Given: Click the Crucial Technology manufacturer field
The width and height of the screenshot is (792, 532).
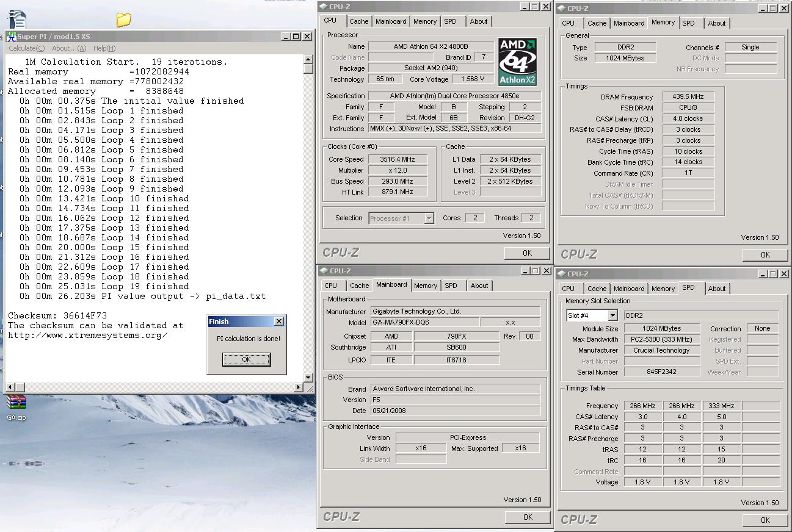Looking at the screenshot, I should [661, 350].
